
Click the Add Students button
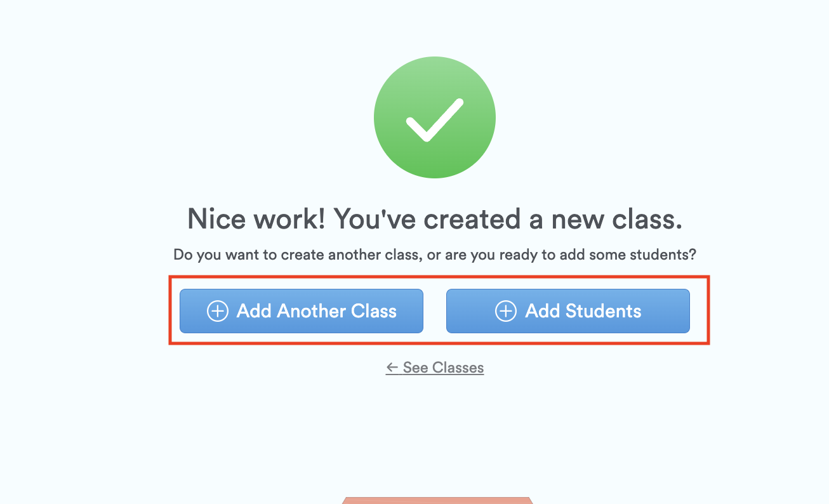click(567, 311)
